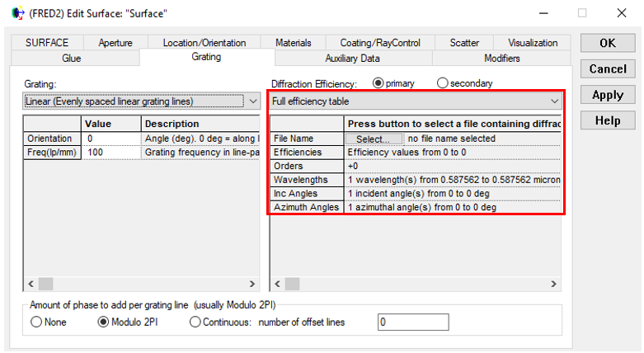Click the Freq(lp/mm) value cell
This screenshot has height=353, width=644.
click(111, 153)
